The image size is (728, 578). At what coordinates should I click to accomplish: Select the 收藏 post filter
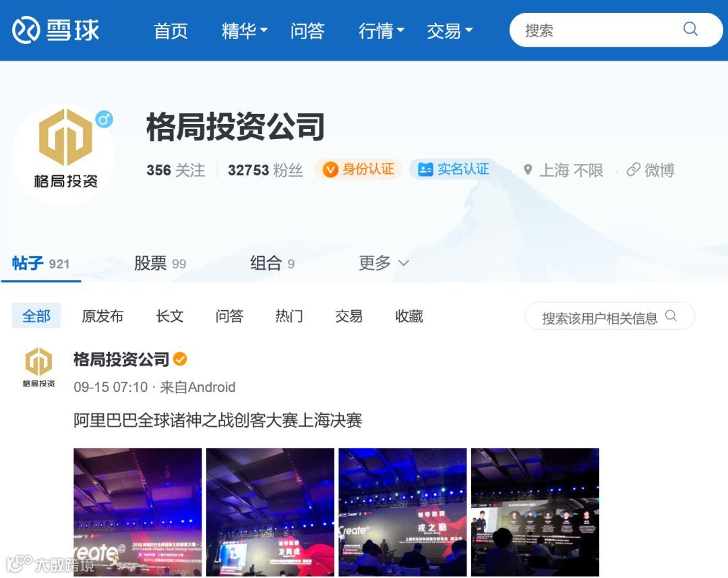[x=408, y=316]
